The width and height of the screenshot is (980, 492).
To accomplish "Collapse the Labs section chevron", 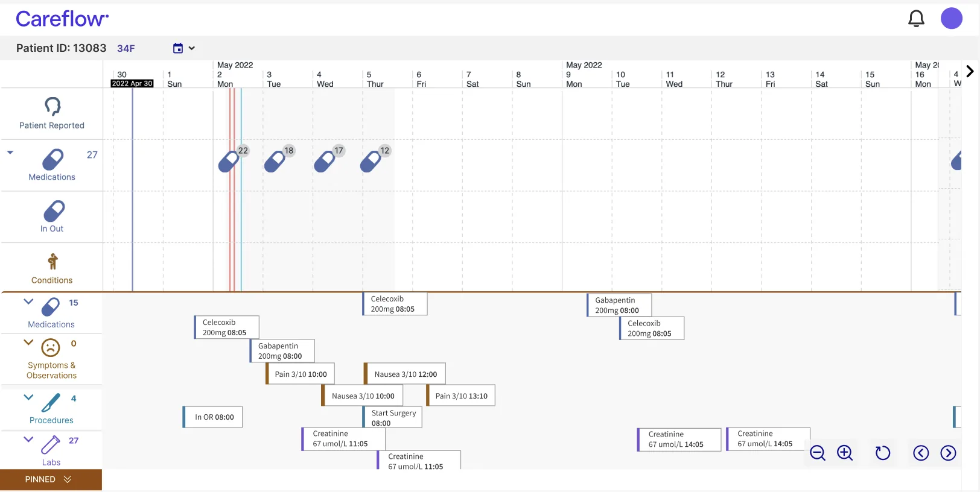I will pos(28,439).
